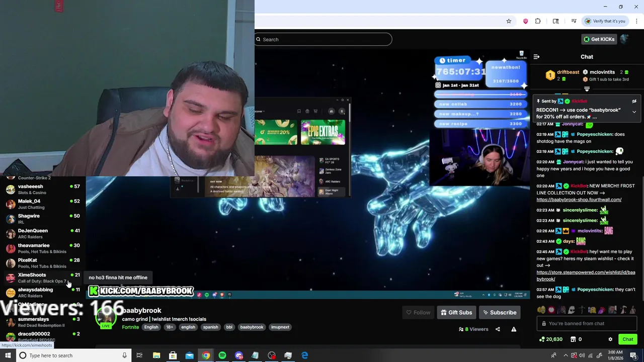This screenshot has width=644, height=362.
Task: Open the Windows Start menu
Action: [x=8, y=355]
